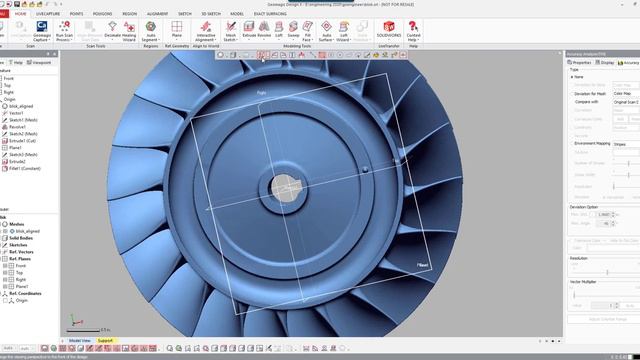Screen dimensions: 640x360
Task: Select the Decimate tool in ribbon
Action: [112, 31]
